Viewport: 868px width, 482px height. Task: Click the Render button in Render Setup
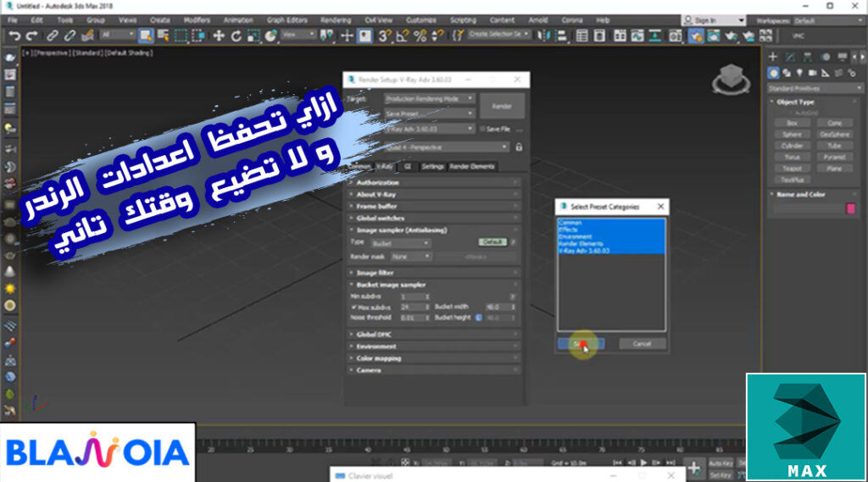coord(502,106)
